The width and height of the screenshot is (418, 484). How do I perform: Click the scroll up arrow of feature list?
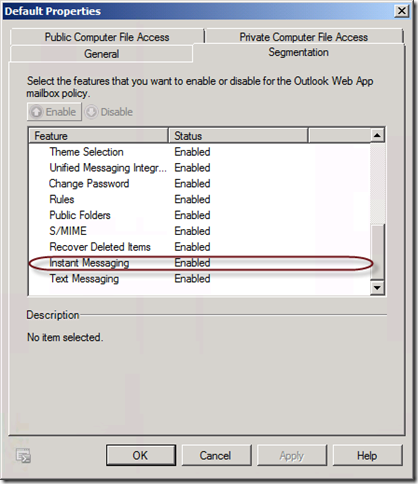click(x=377, y=135)
